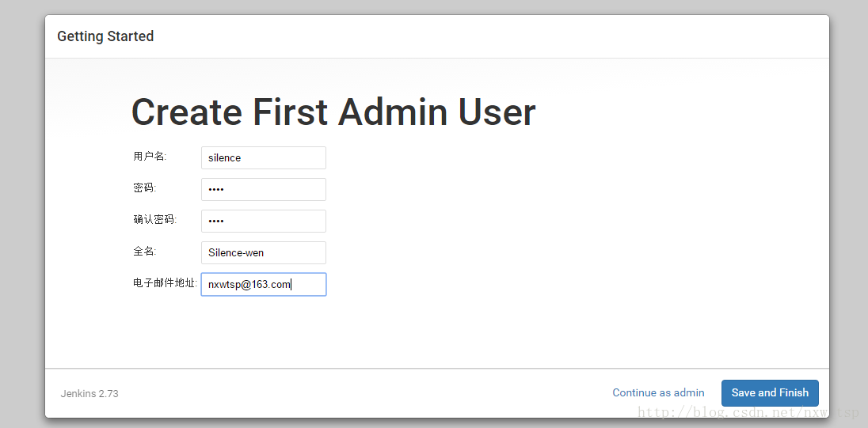Click the 全名 field with Silence-wen
Image resolution: width=868 pixels, height=428 pixels.
tap(264, 252)
